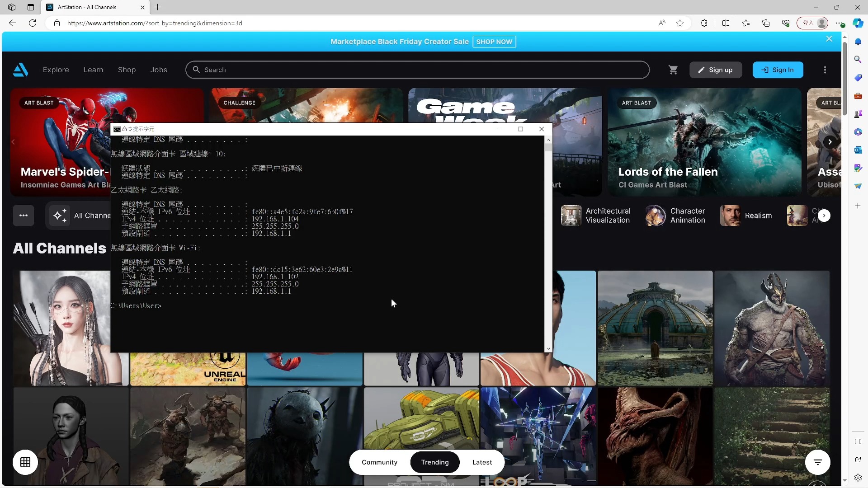This screenshot has width=868, height=488.
Task: Switch feed to Community
Action: coord(379,462)
